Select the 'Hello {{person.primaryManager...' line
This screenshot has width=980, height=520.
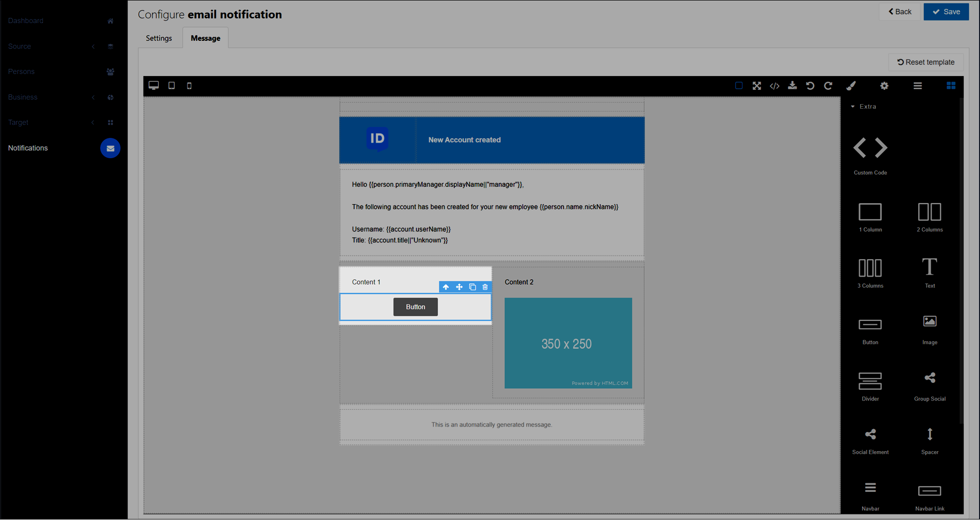(438, 185)
